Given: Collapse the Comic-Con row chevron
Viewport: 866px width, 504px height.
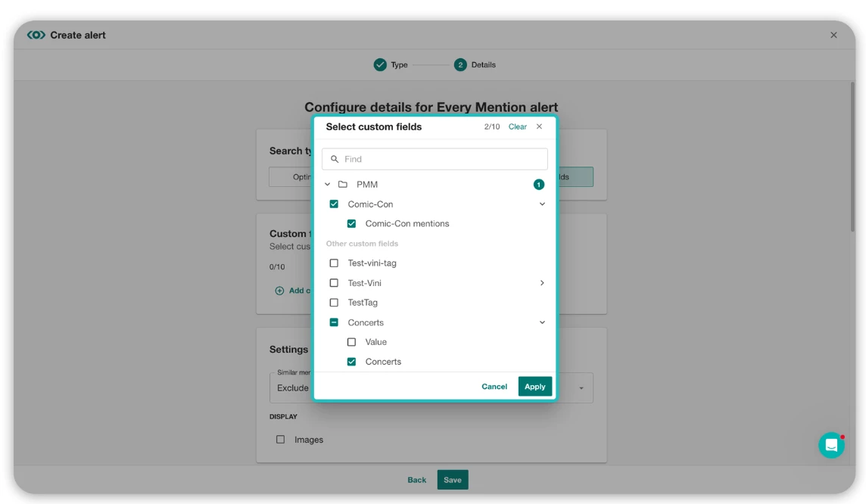Looking at the screenshot, I should pos(542,204).
